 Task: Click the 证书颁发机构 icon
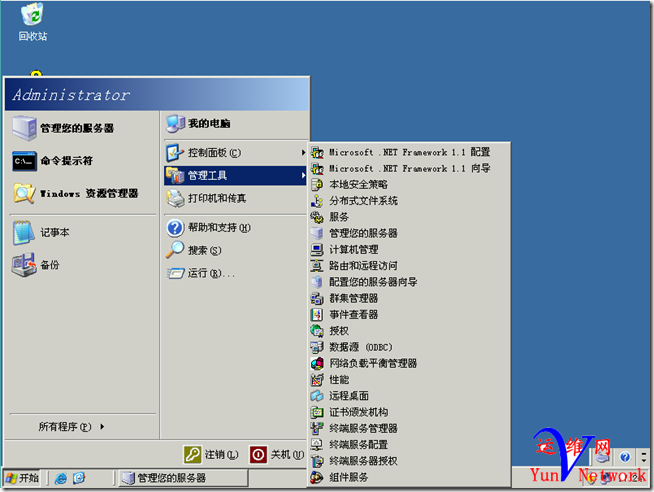317,412
